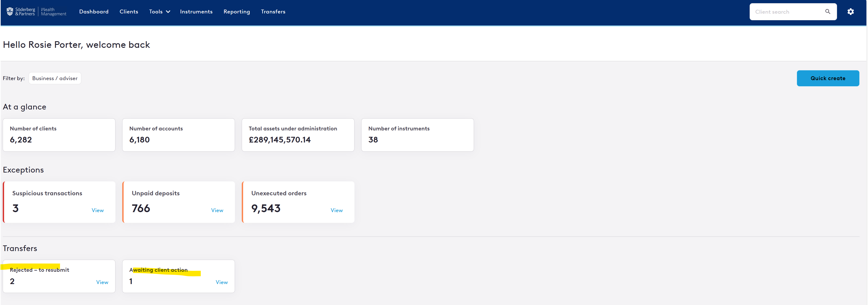
Task: Type in the Client search field
Action: coord(785,12)
